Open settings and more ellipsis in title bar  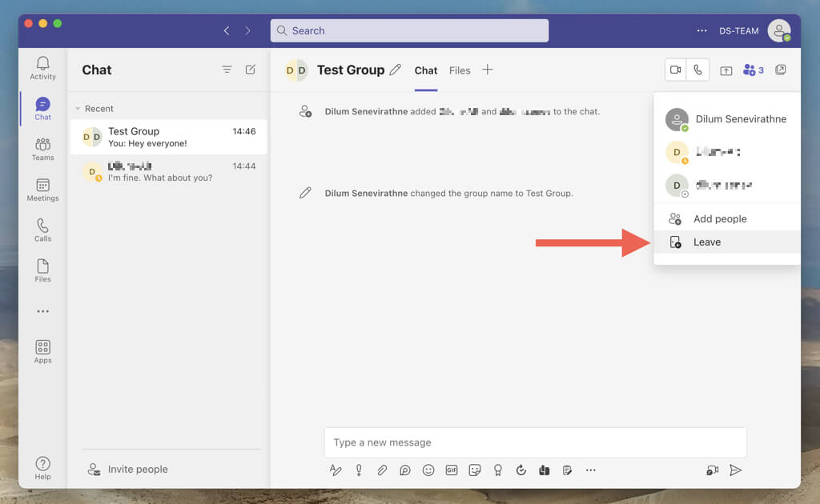pyautogui.click(x=701, y=31)
